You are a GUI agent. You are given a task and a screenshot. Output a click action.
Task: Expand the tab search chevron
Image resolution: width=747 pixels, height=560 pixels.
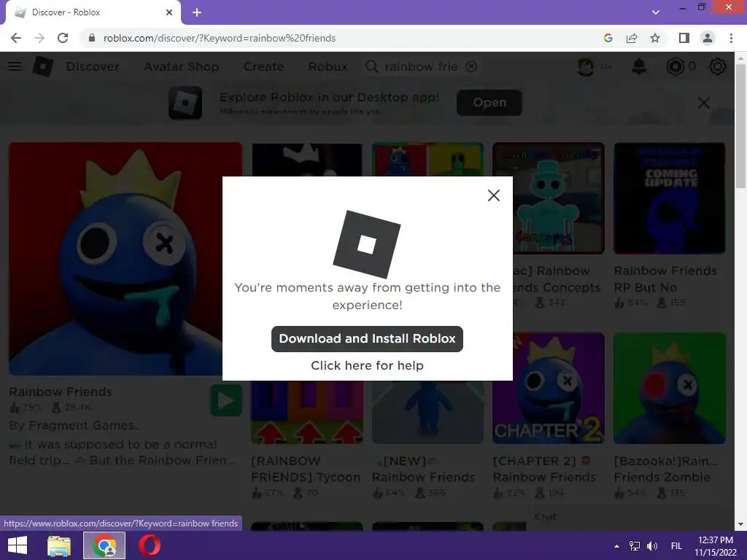coord(656,12)
